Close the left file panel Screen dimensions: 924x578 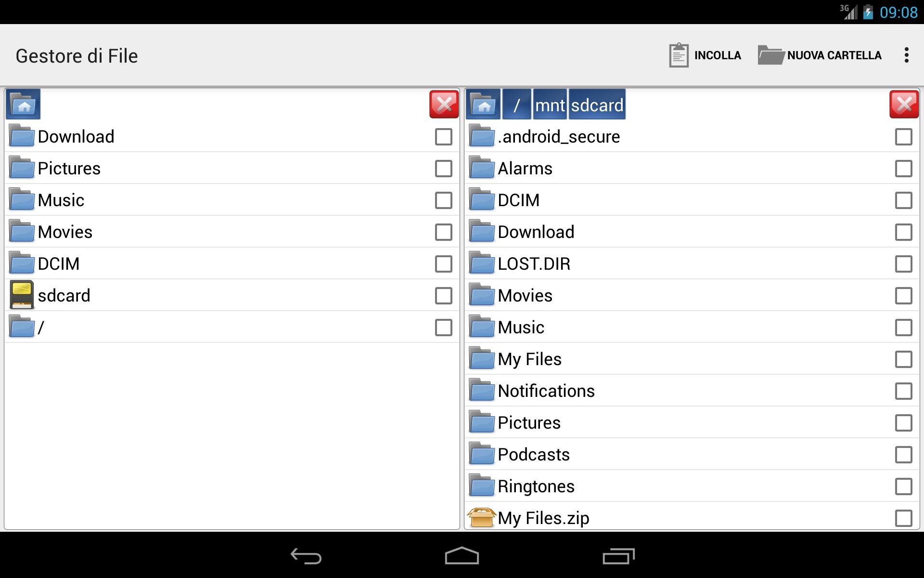pyautogui.click(x=444, y=104)
